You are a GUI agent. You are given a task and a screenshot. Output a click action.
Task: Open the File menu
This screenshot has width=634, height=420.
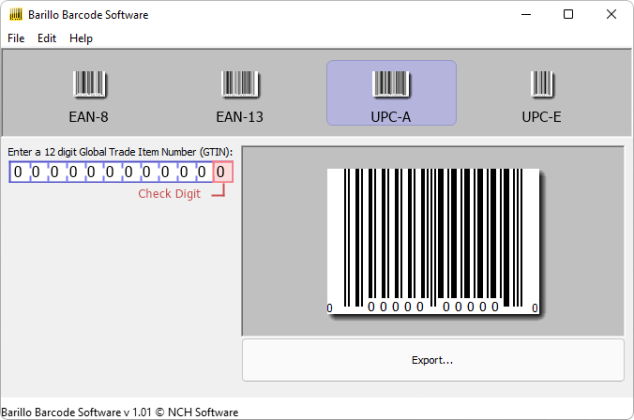[16, 38]
